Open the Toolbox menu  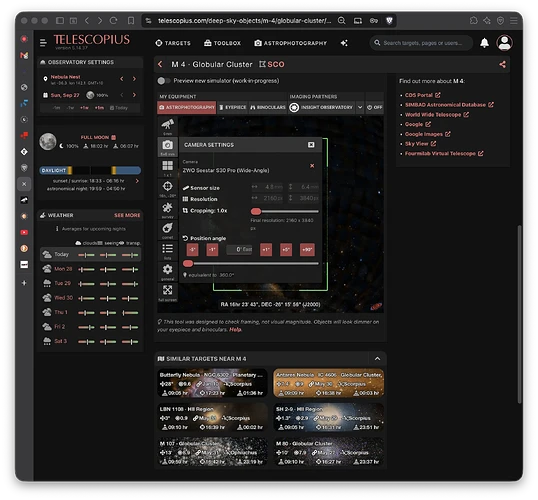[x=222, y=43]
